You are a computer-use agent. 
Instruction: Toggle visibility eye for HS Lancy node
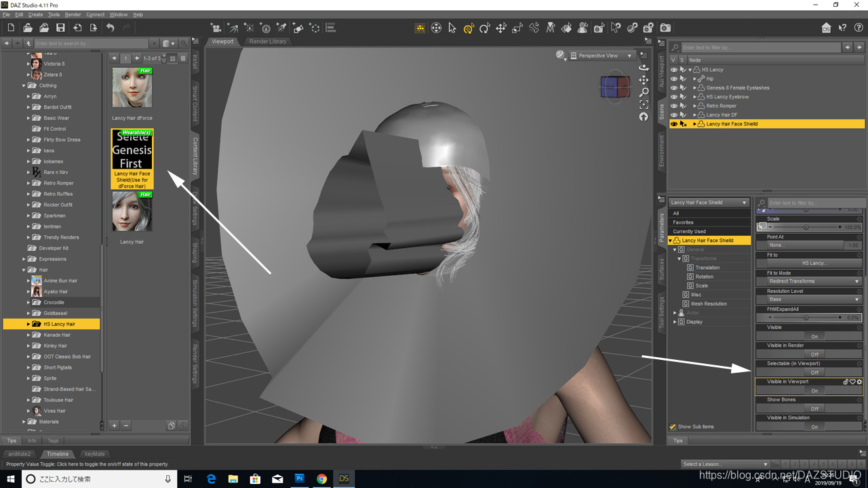tap(673, 70)
